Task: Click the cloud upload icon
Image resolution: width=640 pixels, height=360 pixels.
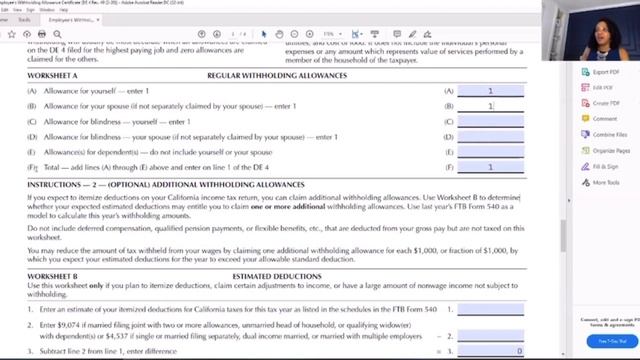Action: pyautogui.click(x=27, y=34)
